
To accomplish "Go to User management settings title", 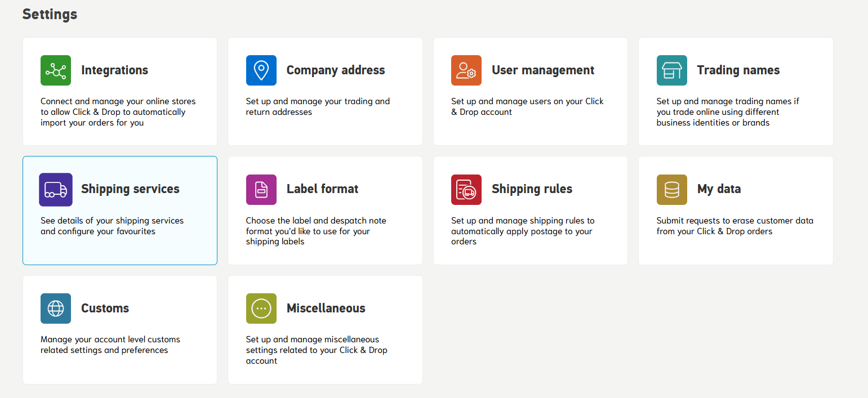I will 542,70.
